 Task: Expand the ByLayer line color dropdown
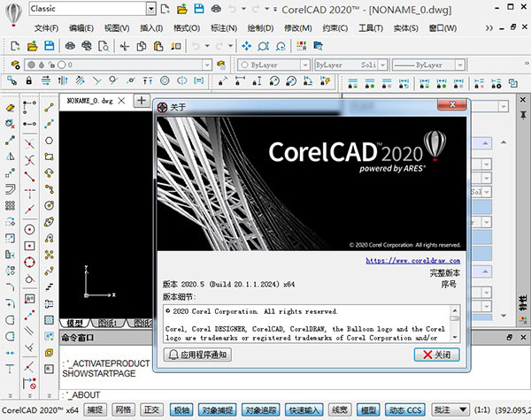click(x=304, y=65)
